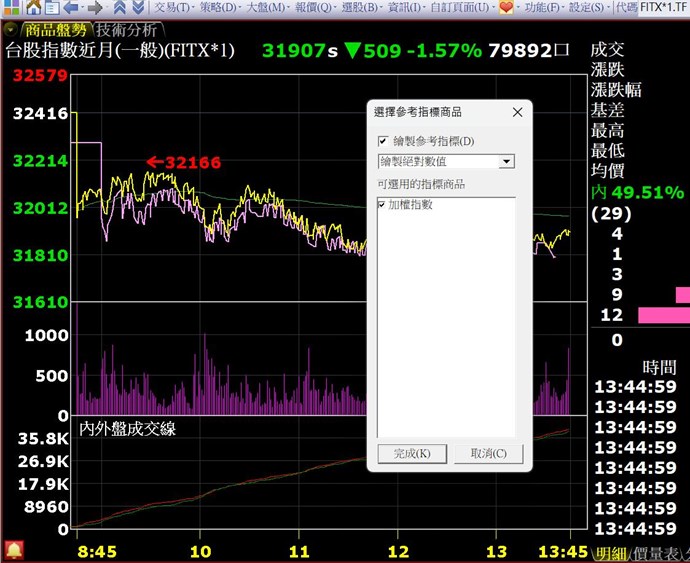Open the round dropdown left of 商品盤勢
Viewport: 690px width, 563px height.
tap(10, 30)
